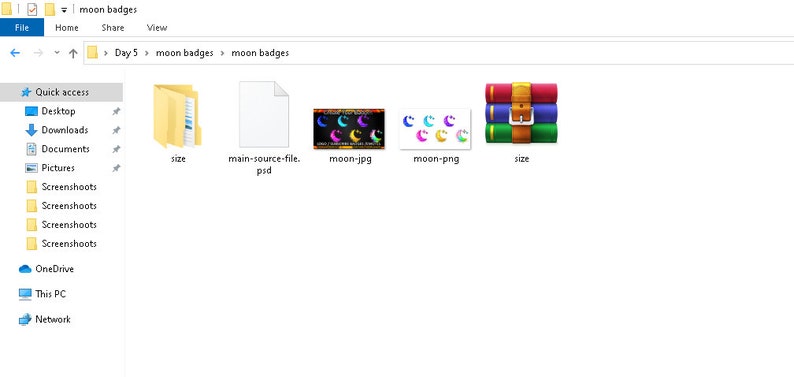The image size is (794, 377).
Task: Go up one folder level
Action: [73, 53]
